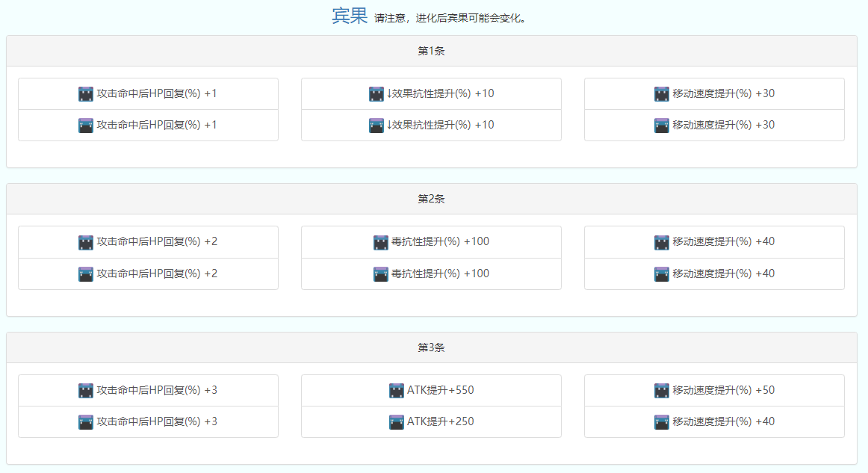This screenshot has height=473, width=868.
Task: Click 移动速度提升(%) +40 text in the 第3条 panel
Action: point(723,421)
